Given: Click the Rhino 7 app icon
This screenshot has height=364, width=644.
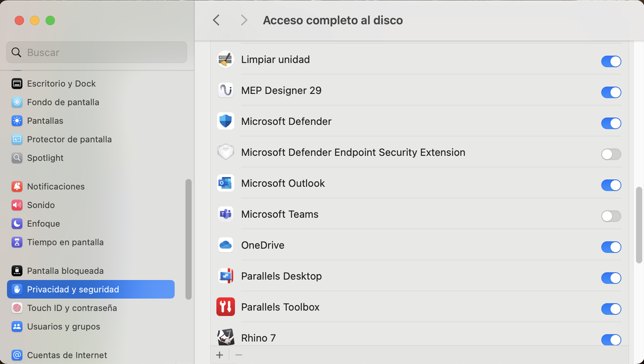Looking at the screenshot, I should 225,337.
